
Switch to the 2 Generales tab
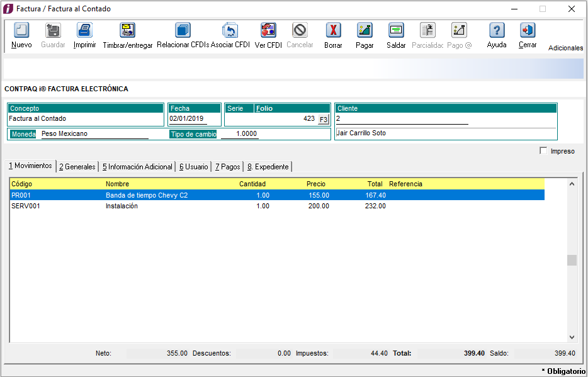(77, 167)
